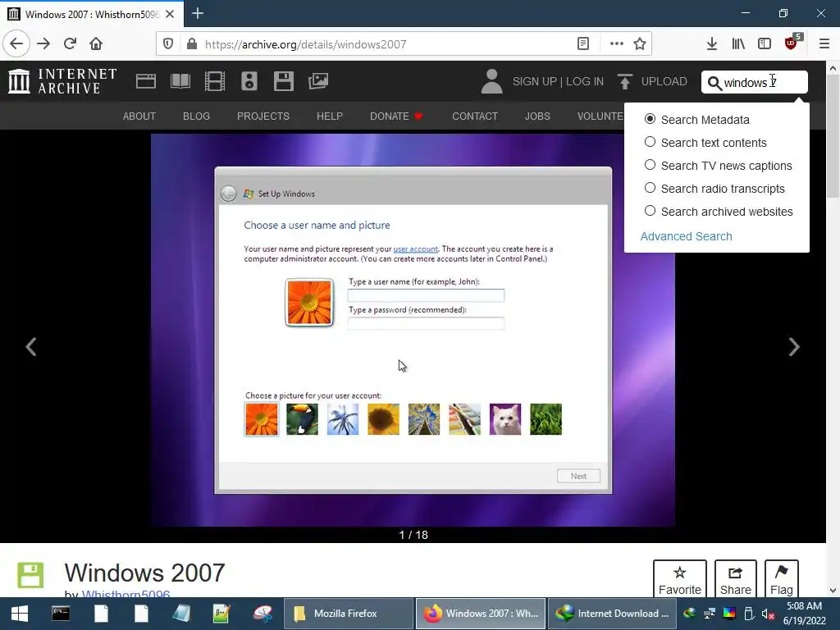The image size is (840, 630).
Task: Select Search text contents radio option
Action: (x=650, y=142)
